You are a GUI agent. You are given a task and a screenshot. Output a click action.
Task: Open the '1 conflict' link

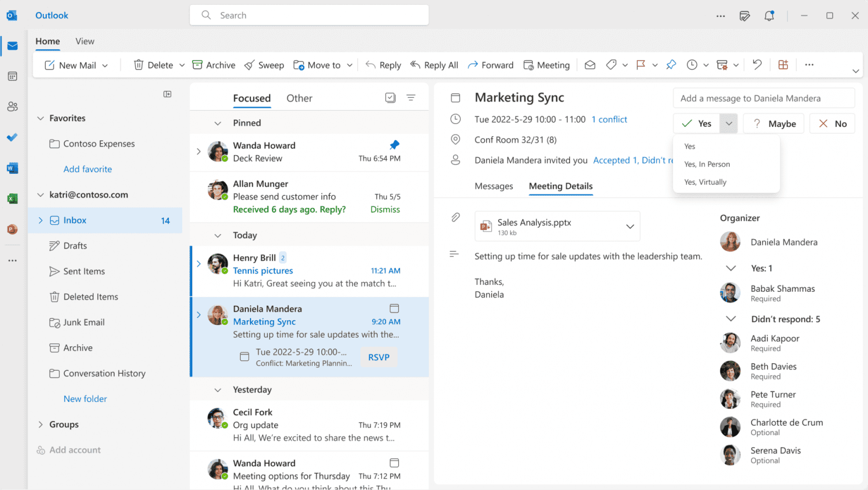[x=609, y=119]
